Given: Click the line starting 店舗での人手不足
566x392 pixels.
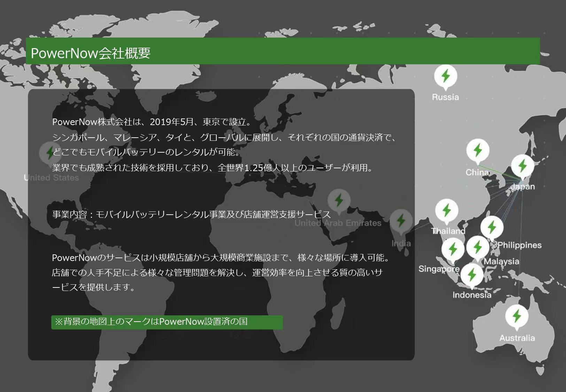Looking at the screenshot, I should (x=217, y=272).
